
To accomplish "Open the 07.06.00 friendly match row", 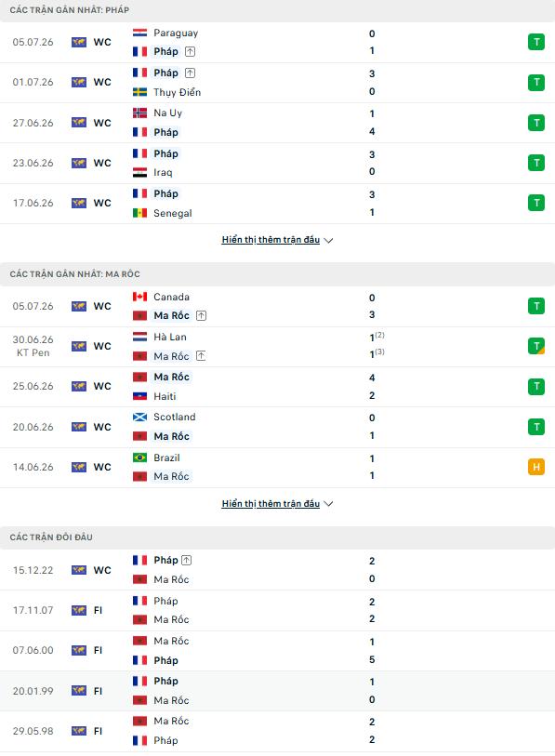I will coord(277,650).
